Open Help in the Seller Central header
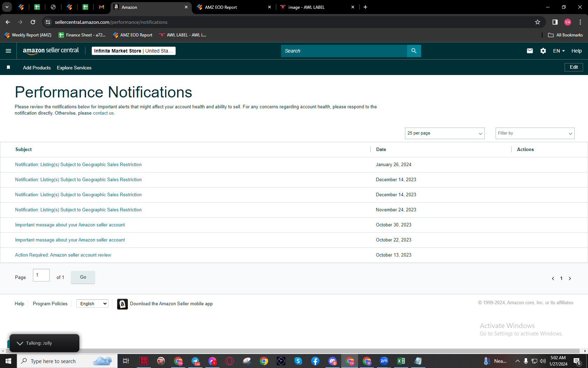 pyautogui.click(x=576, y=51)
